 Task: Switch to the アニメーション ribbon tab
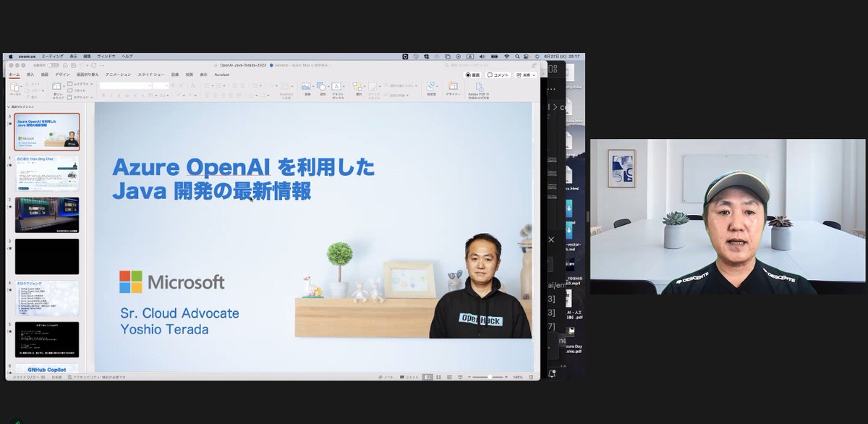[118, 75]
